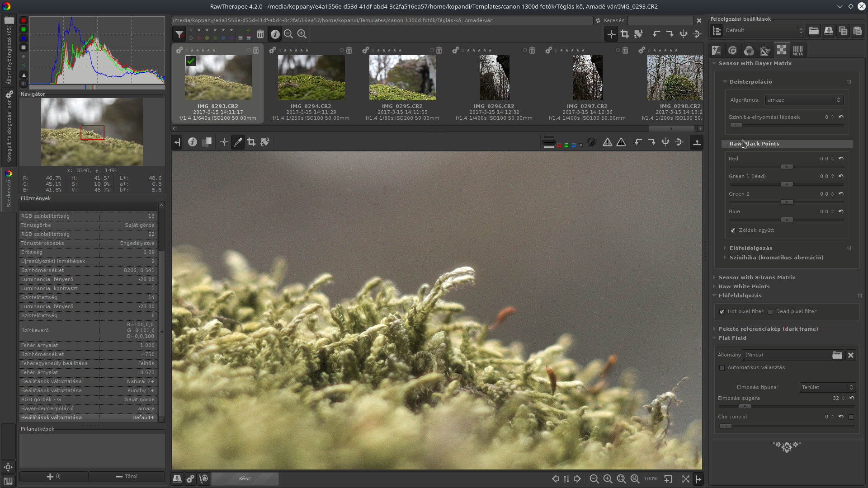Image resolution: width=868 pixels, height=488 pixels.
Task: Open the File Browser side tab folder icon
Action: [9, 20]
